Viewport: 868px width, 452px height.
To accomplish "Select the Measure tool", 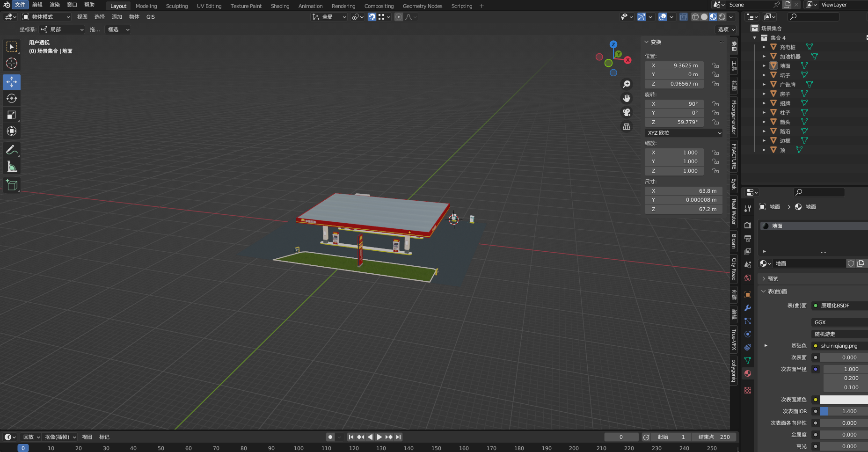I will (12, 167).
